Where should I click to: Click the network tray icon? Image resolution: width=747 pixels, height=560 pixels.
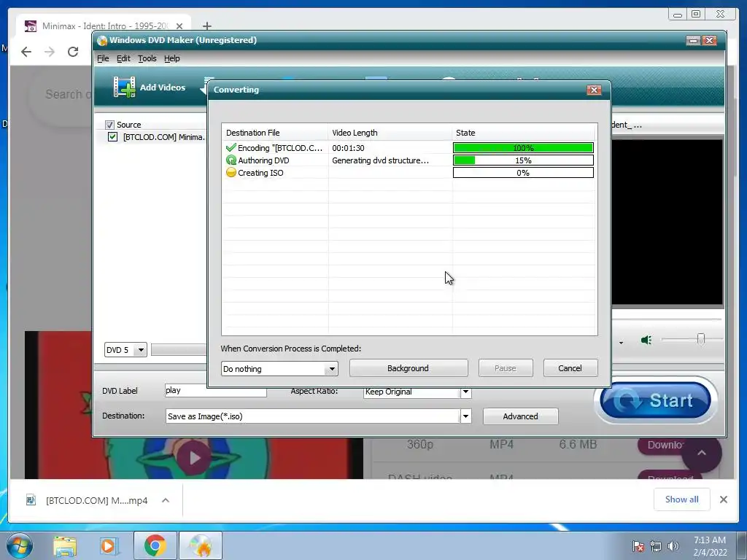pos(656,546)
